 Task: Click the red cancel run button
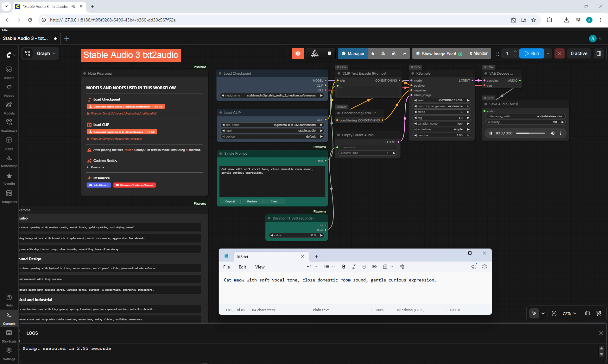(560, 53)
